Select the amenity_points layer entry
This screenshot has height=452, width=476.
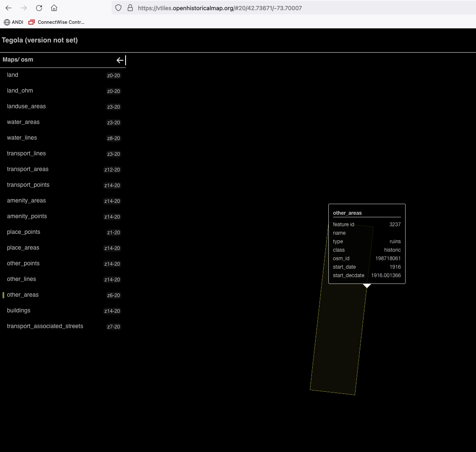[x=27, y=216]
